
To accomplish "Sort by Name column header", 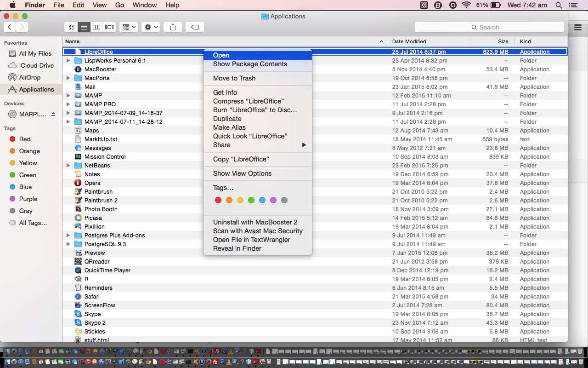I will 225,41.
